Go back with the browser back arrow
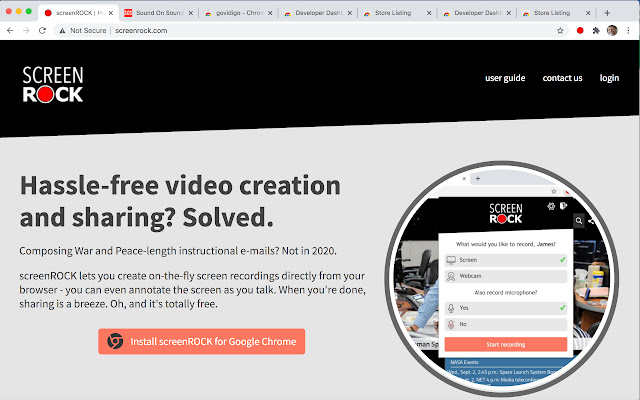The height and width of the screenshot is (400, 640). [10, 31]
